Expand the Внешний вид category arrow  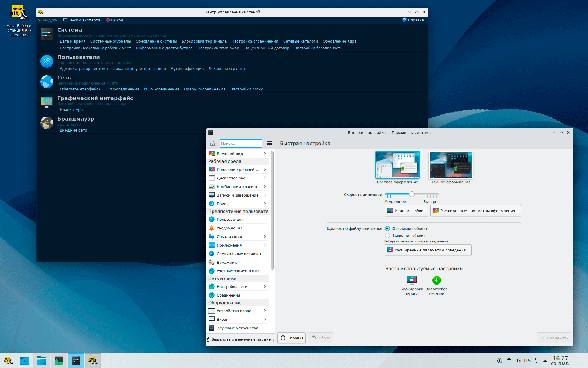265,154
